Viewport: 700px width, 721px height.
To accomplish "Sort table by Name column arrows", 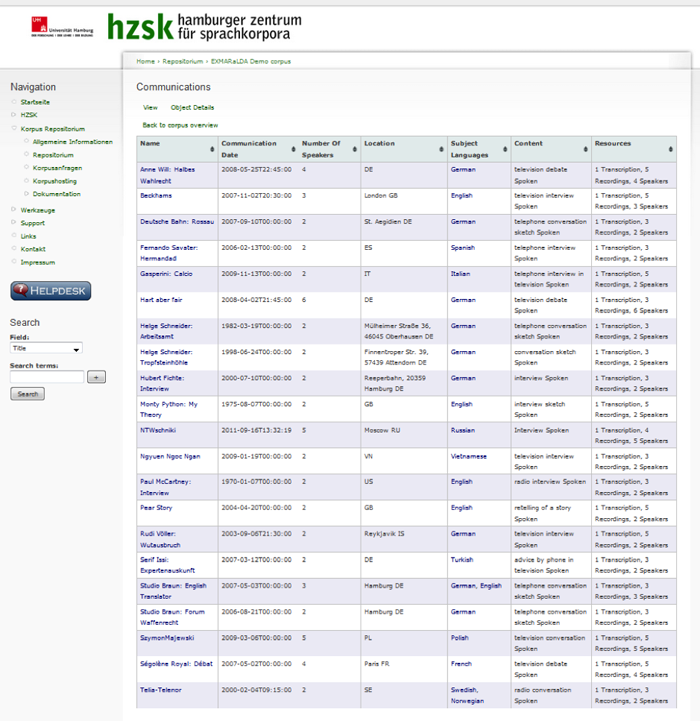I will [212, 149].
